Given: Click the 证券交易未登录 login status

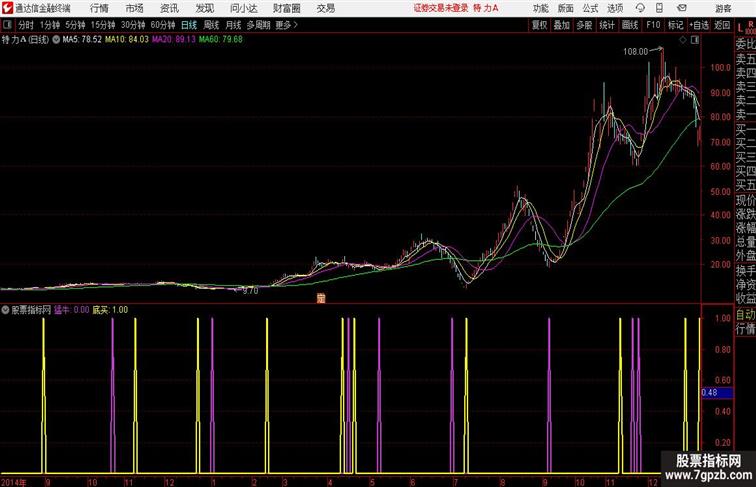Looking at the screenshot, I should click(x=441, y=8).
